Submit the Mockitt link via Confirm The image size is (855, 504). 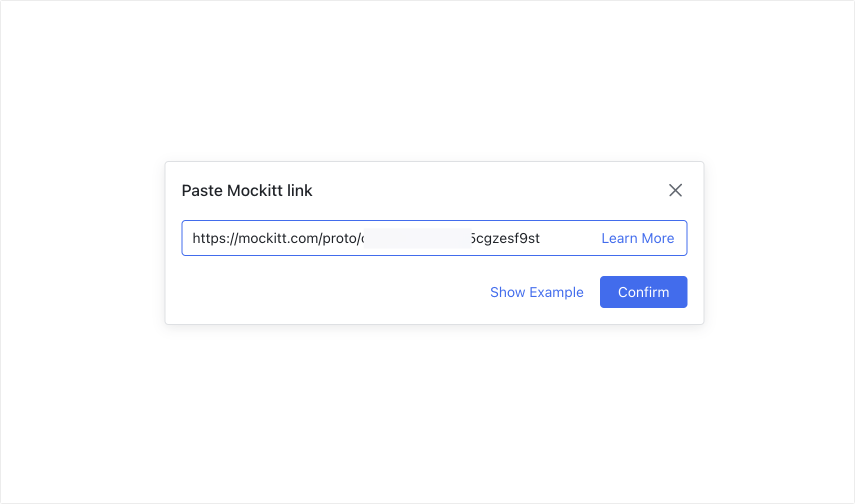tap(643, 291)
